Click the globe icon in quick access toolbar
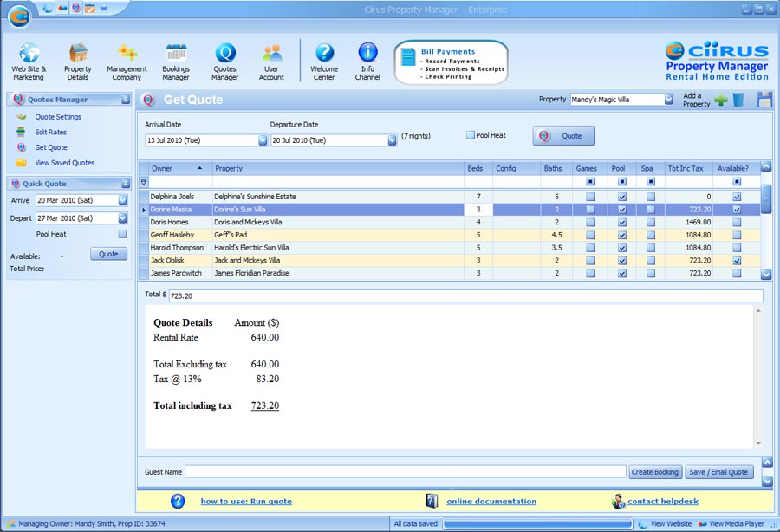The width and height of the screenshot is (780, 532). [x=48, y=9]
